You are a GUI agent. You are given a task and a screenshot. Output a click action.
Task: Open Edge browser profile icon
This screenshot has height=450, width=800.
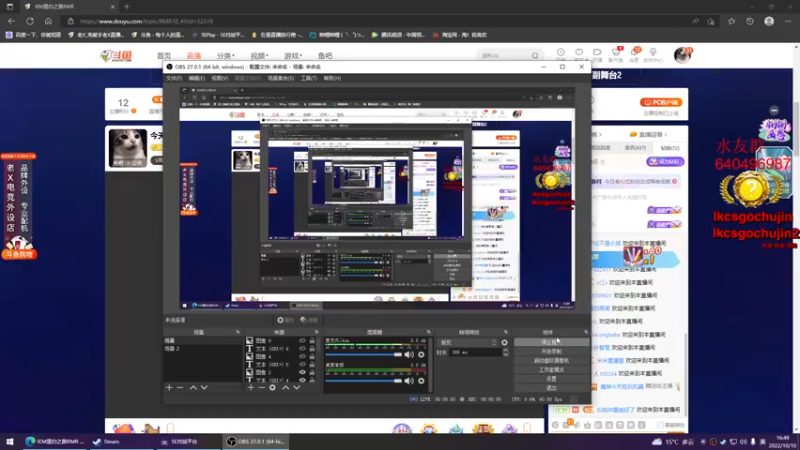point(769,21)
